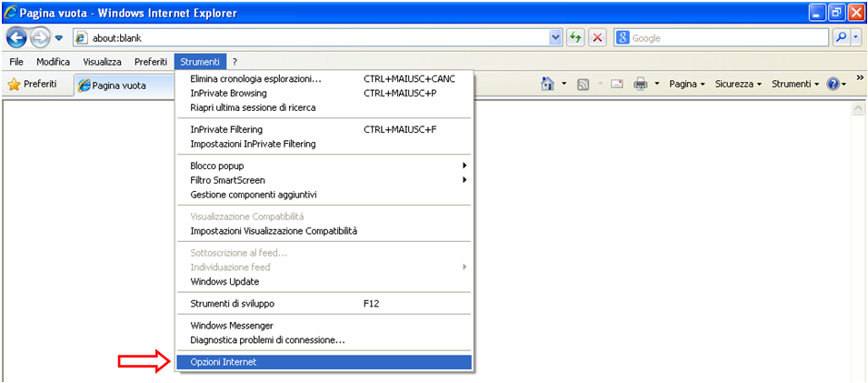Click the magnifier Search button

click(842, 38)
